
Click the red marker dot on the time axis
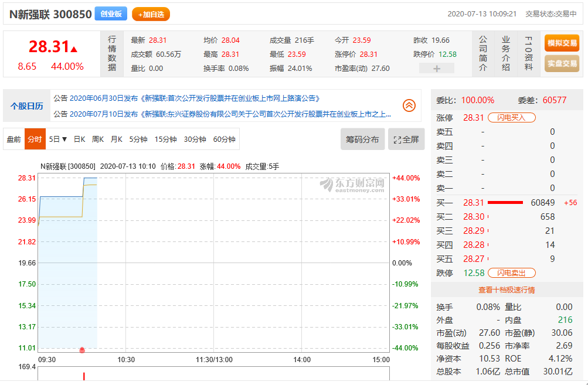point(82,350)
